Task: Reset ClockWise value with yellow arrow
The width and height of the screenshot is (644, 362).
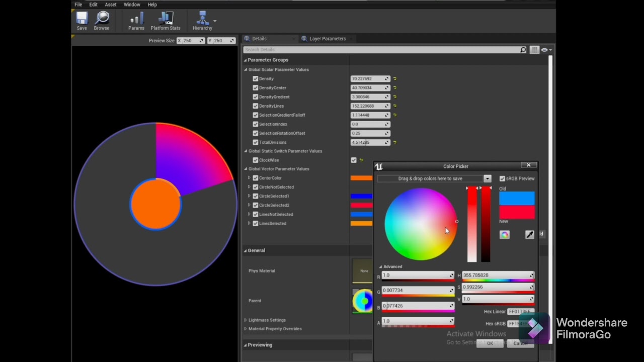Action: click(361, 160)
